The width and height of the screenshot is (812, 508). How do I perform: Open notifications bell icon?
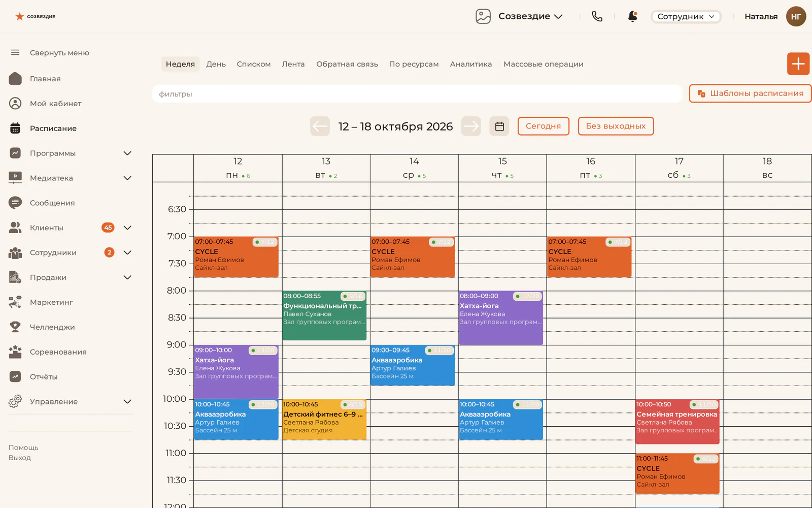coord(633,16)
